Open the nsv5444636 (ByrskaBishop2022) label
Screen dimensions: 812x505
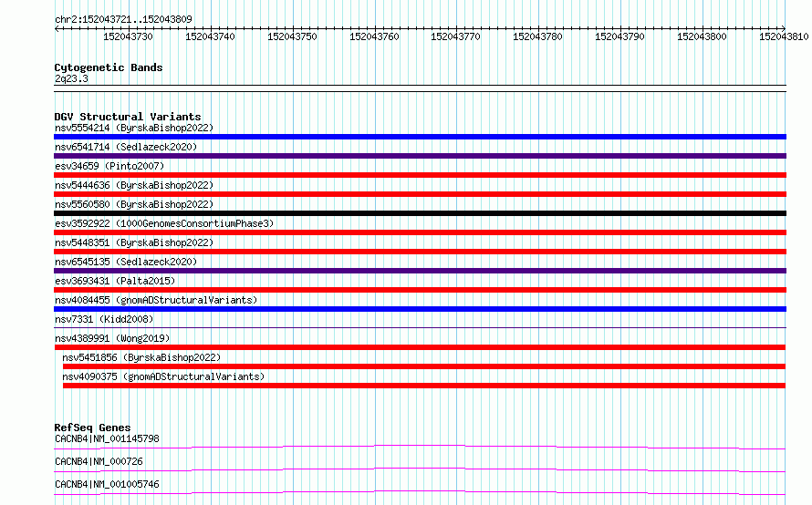(134, 185)
